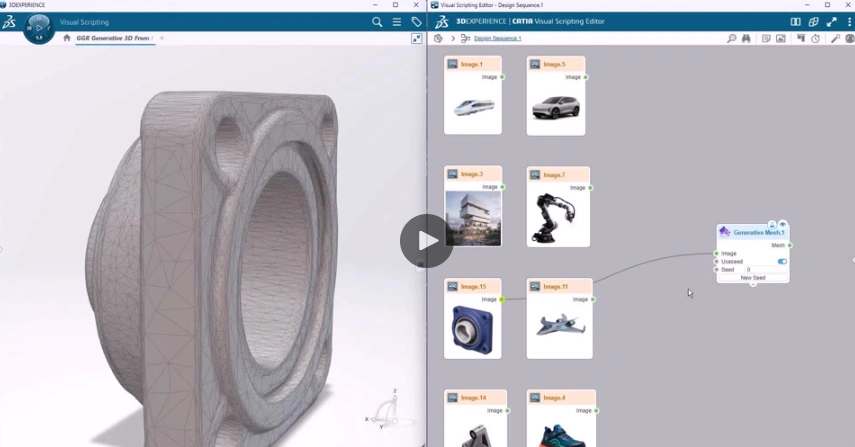This screenshot has height=447, width=855.
Task: Select the Image.5 node header
Action: [556, 64]
